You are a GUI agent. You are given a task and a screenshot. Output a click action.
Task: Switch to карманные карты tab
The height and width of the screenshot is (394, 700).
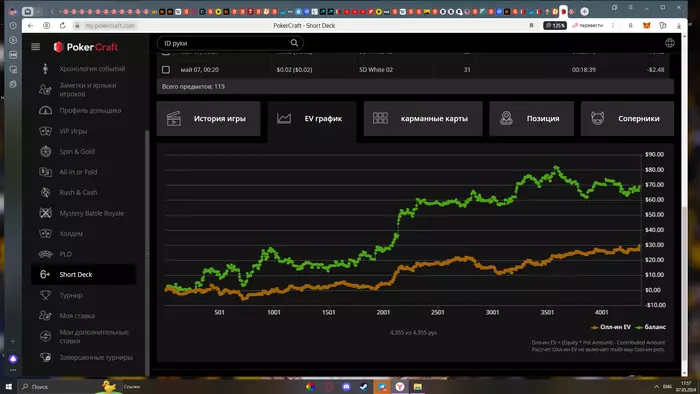pos(423,119)
